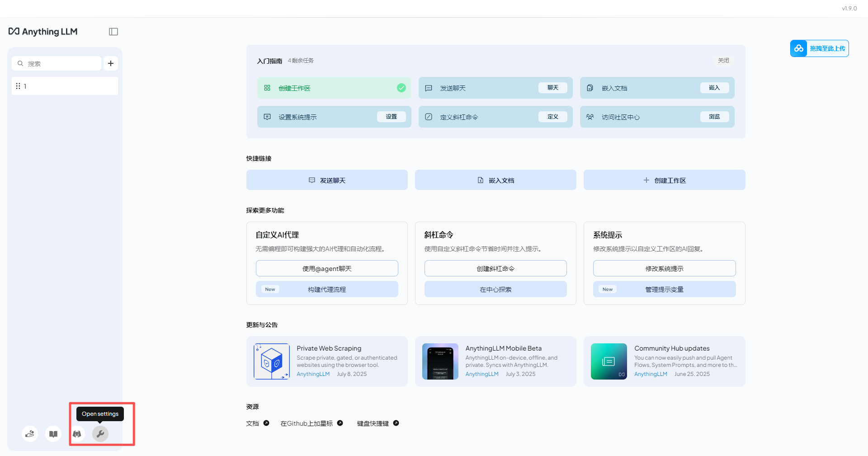Open the 在Github上加星标 link
The image size is (868, 456).
point(307,423)
